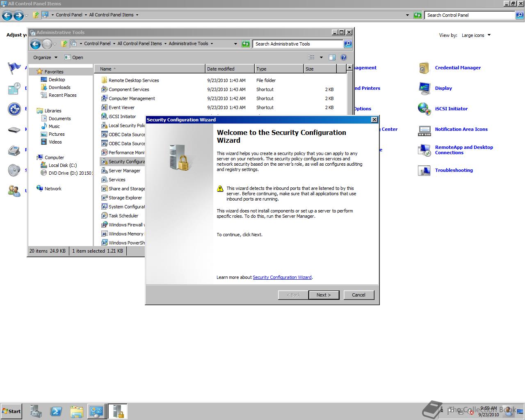Click the Open toolbar button
The width and height of the screenshot is (525, 420).
(x=74, y=57)
